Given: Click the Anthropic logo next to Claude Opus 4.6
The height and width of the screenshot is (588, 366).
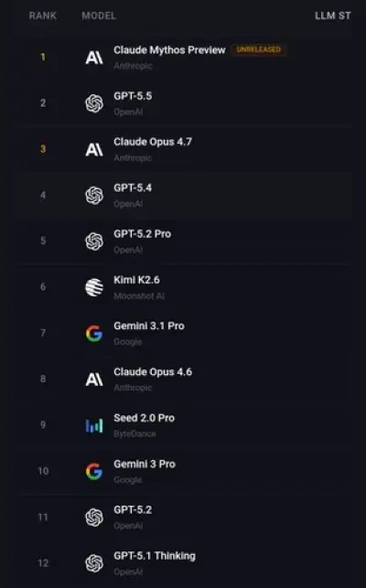Looking at the screenshot, I should coord(94,380).
